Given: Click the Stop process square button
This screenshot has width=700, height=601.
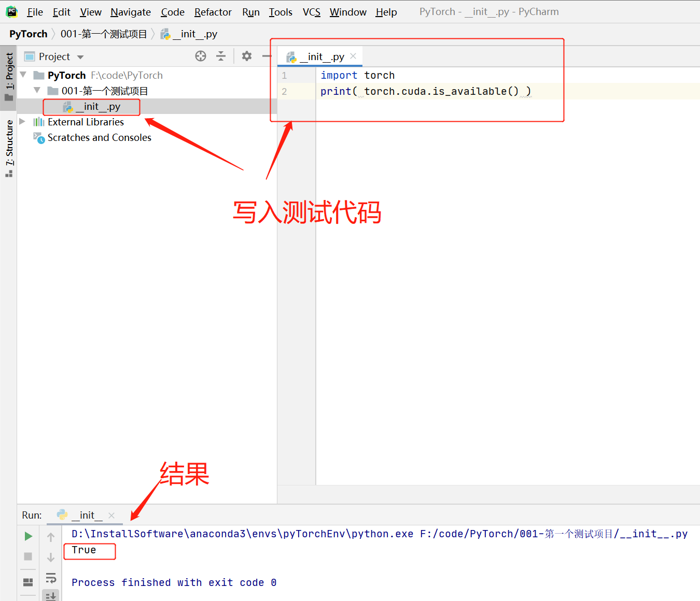Looking at the screenshot, I should click(28, 556).
